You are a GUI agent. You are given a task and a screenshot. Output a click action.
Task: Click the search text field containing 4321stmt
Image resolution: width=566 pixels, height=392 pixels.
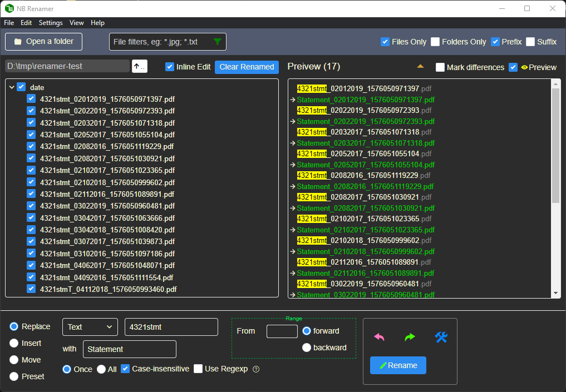click(x=171, y=327)
